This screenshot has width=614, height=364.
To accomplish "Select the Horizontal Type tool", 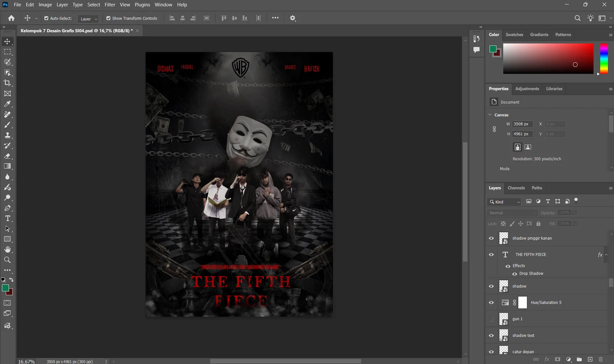I will (7, 218).
